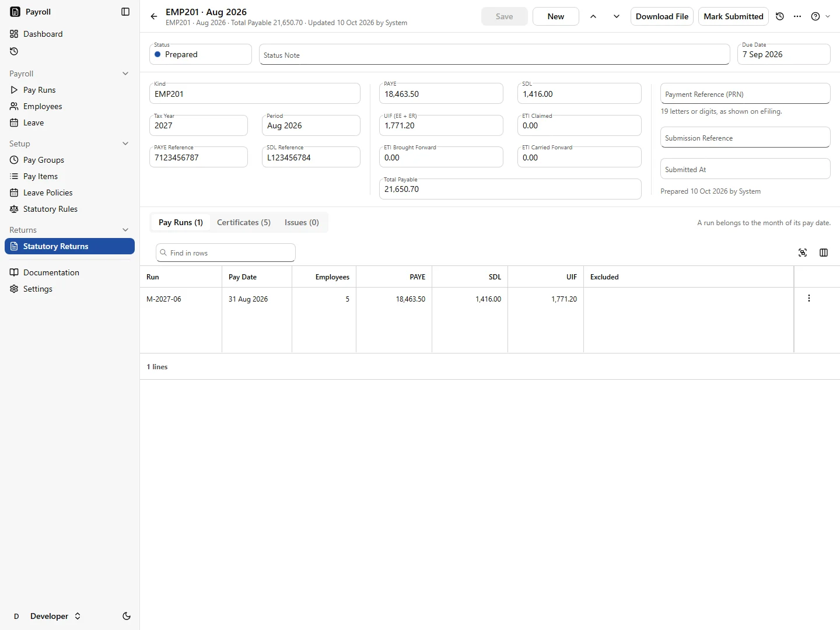Click the New button

click(556, 16)
